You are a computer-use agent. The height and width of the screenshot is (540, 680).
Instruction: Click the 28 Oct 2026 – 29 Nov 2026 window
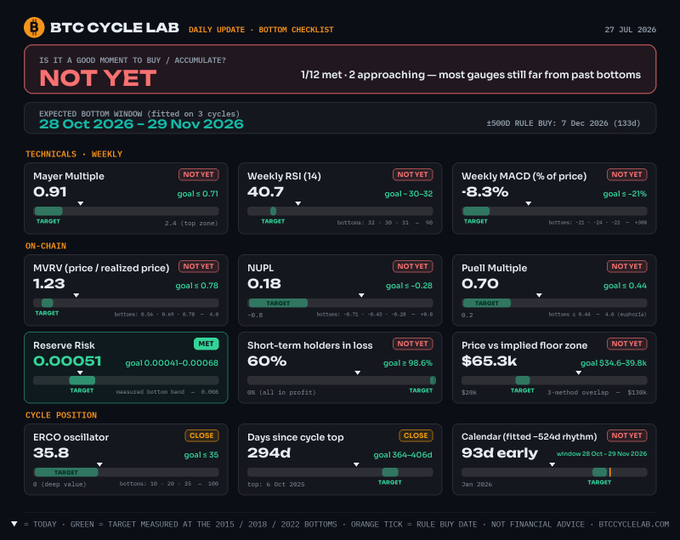pos(141,124)
